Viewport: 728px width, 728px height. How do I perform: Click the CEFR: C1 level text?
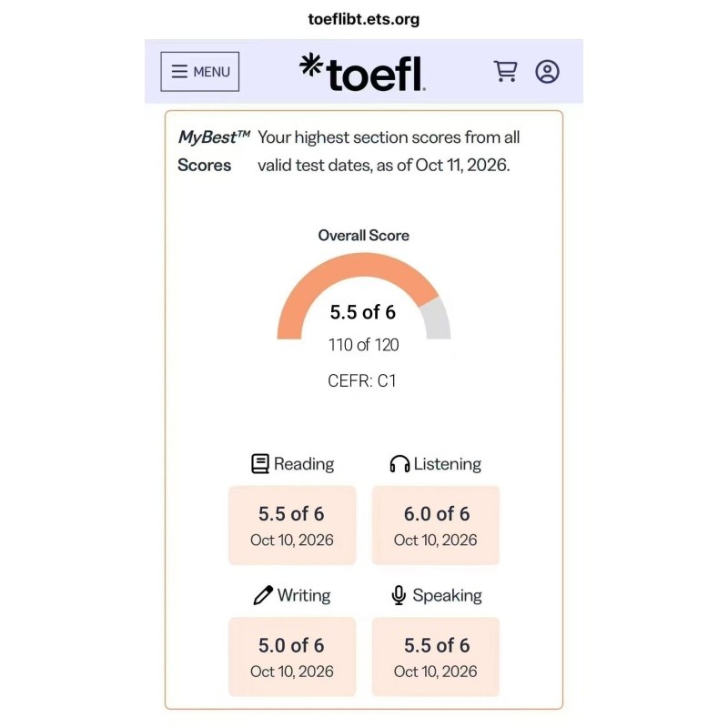(x=361, y=380)
